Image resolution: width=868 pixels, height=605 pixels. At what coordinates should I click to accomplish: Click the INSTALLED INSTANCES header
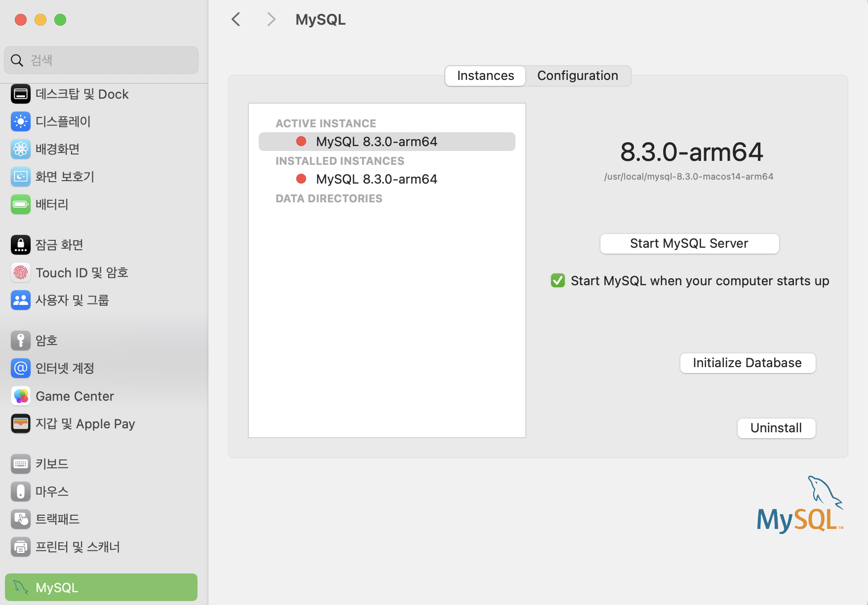340,161
